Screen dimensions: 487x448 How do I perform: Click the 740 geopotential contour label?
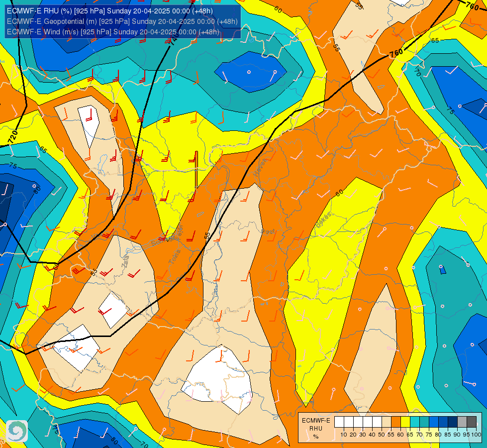point(174,38)
